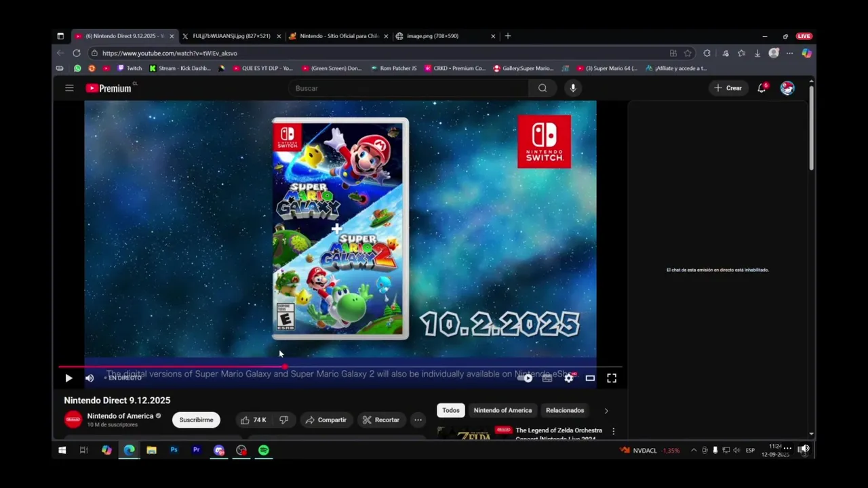Screen dimensions: 868x488
Task: Share the video via Compartir
Action: click(325, 420)
